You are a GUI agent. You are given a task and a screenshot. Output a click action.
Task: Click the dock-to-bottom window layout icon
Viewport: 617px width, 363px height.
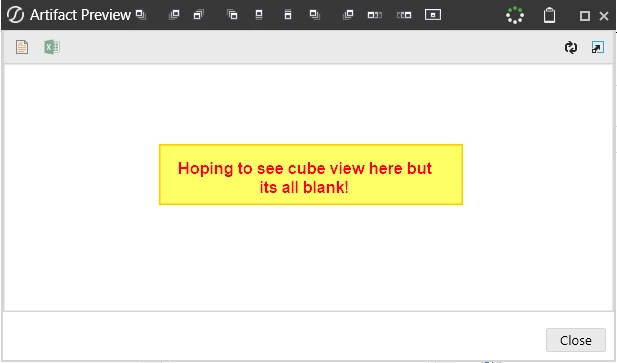coord(288,15)
